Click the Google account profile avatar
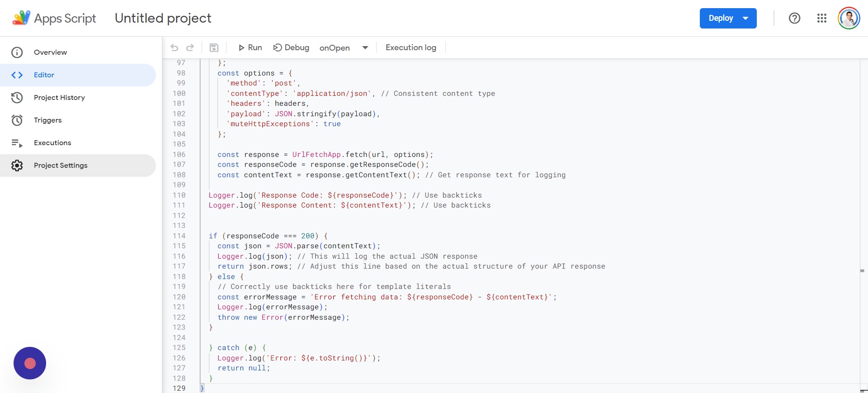The width and height of the screenshot is (868, 393). (x=849, y=18)
